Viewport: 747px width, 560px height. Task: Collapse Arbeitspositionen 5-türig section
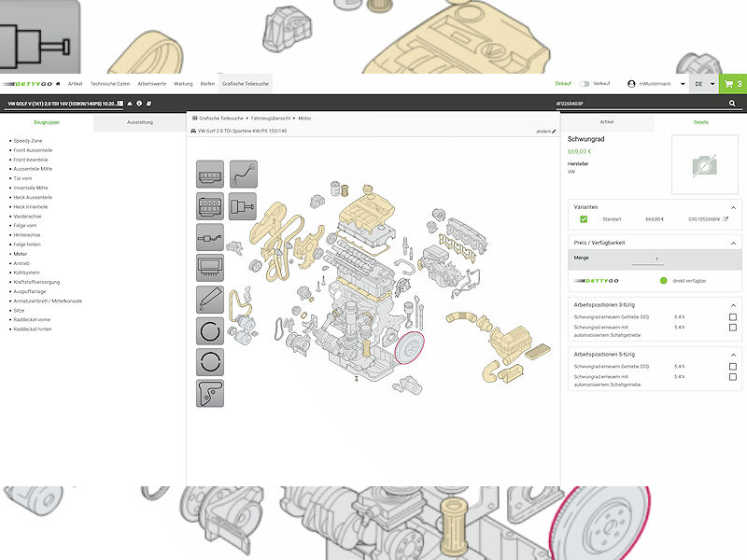point(733,355)
